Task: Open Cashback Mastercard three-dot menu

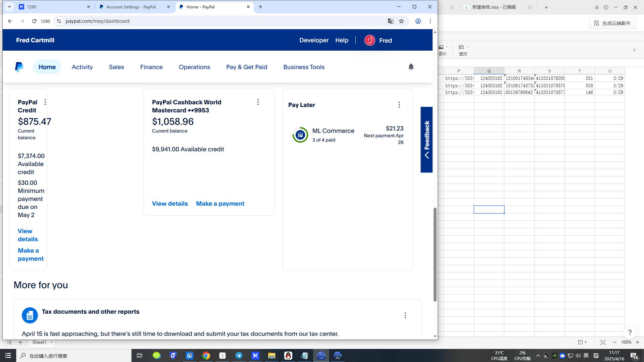Action: (258, 102)
